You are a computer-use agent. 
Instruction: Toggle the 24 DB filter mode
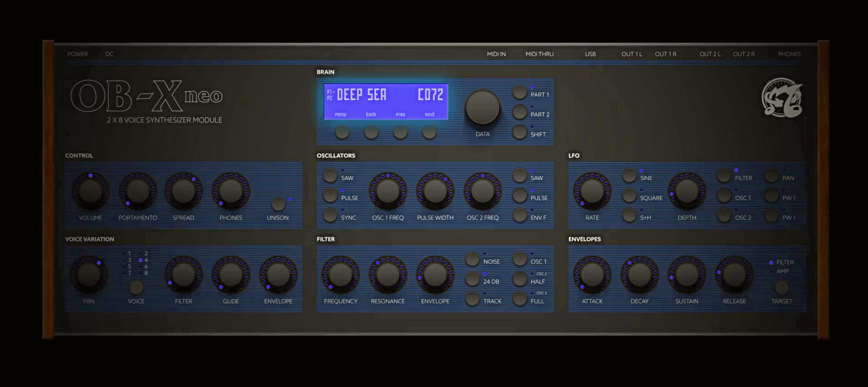(473, 279)
